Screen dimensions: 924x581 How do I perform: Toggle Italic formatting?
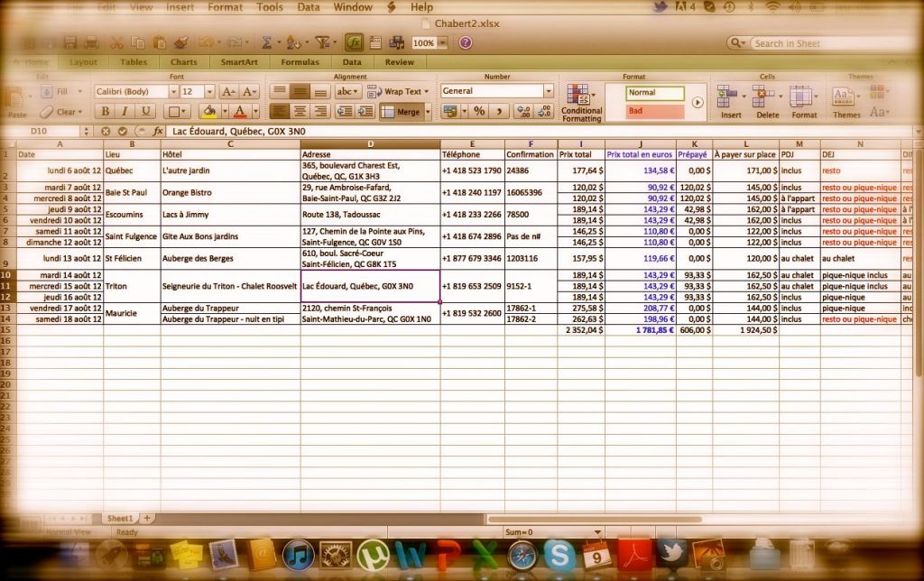[x=125, y=111]
